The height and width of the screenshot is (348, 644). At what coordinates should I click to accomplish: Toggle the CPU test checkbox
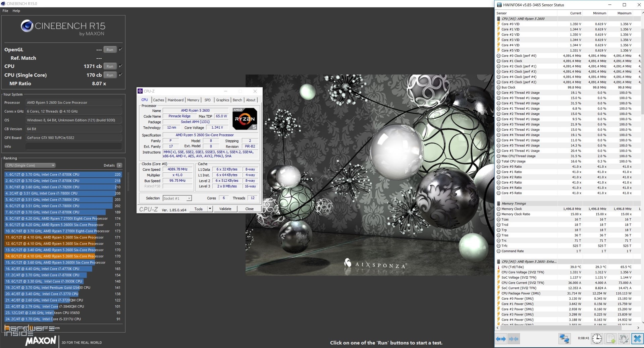[x=121, y=66]
